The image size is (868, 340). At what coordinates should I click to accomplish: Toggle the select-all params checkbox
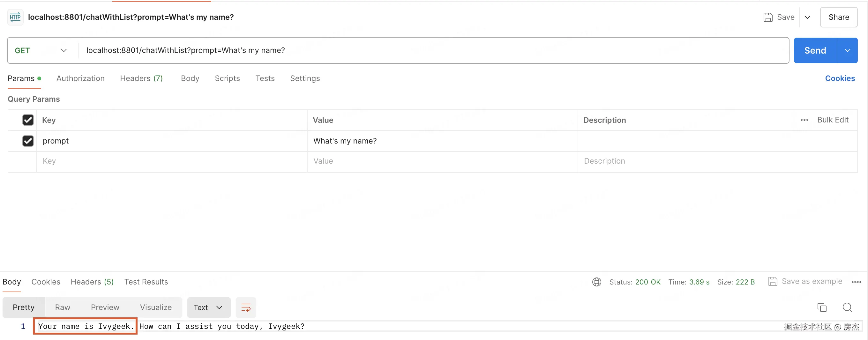pos(28,120)
